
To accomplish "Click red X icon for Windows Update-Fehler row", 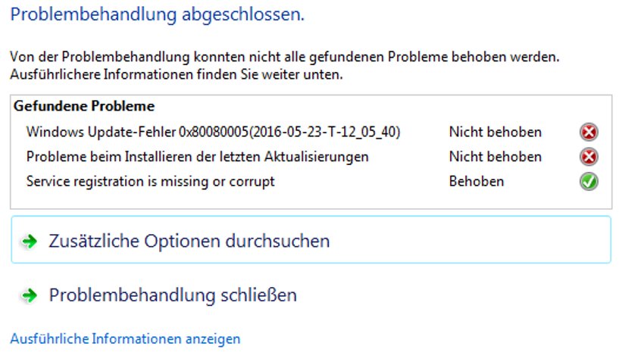I will coord(589,133).
